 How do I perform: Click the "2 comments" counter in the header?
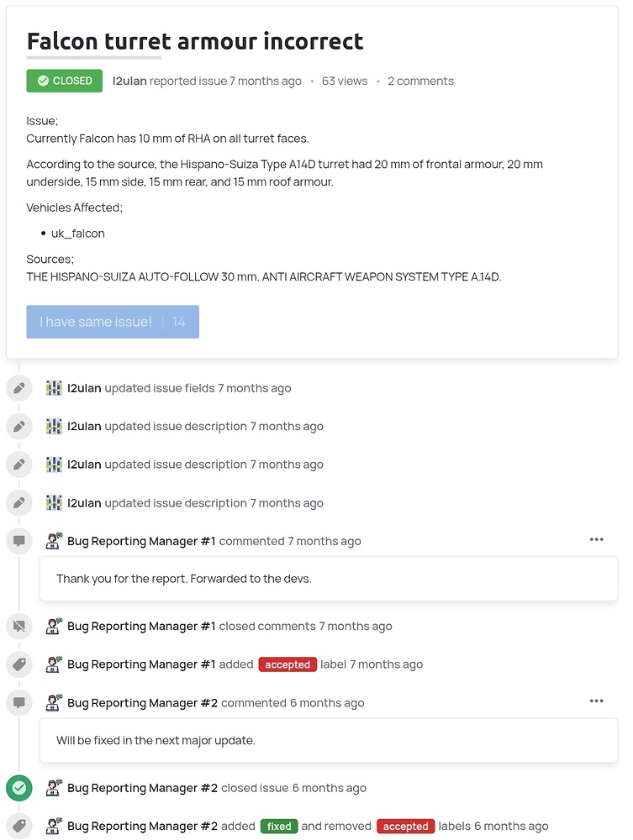(421, 81)
